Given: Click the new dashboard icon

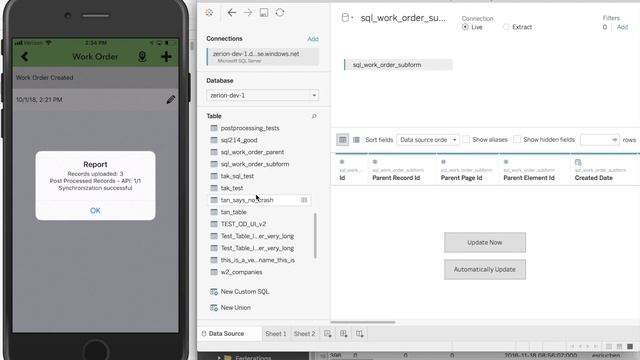Looking at the screenshot, I should (344, 334).
